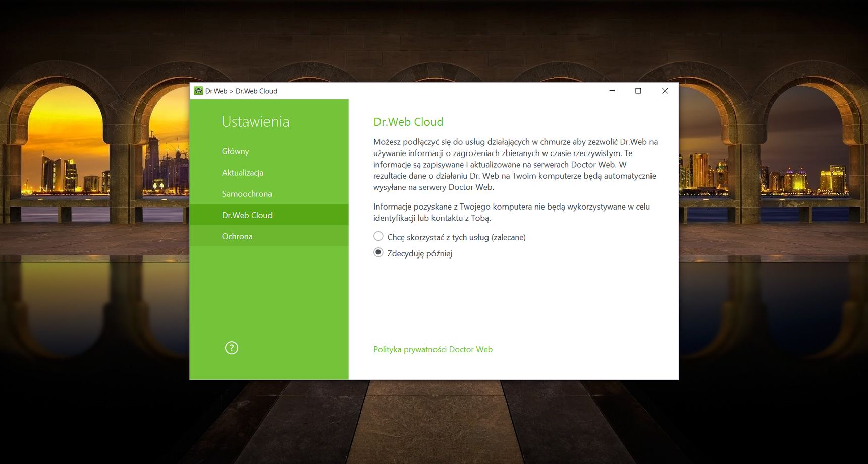The image size is (868, 464).
Task: Select Dr.Web Cloud in sidebar
Action: click(x=269, y=215)
